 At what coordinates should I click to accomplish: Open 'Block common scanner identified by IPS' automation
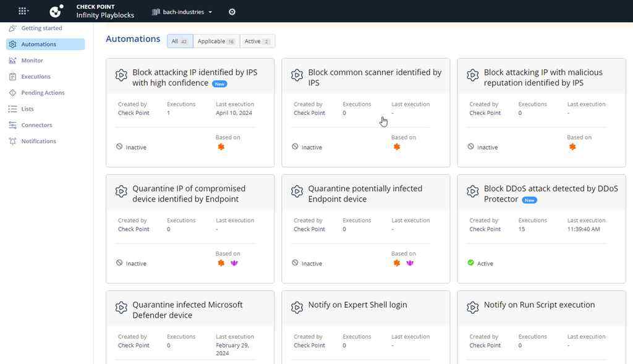(375, 77)
